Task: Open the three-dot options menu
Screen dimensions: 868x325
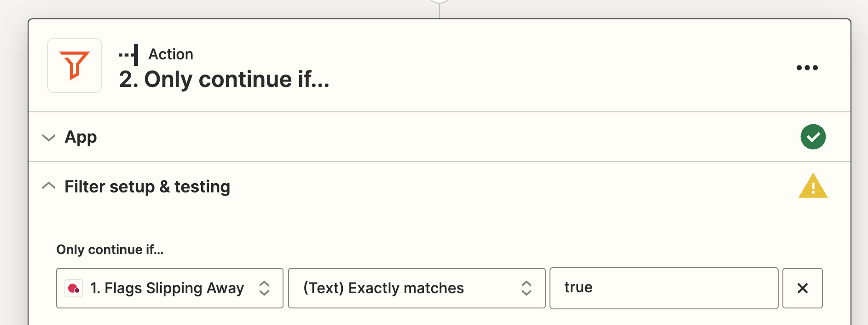Action: point(807,67)
